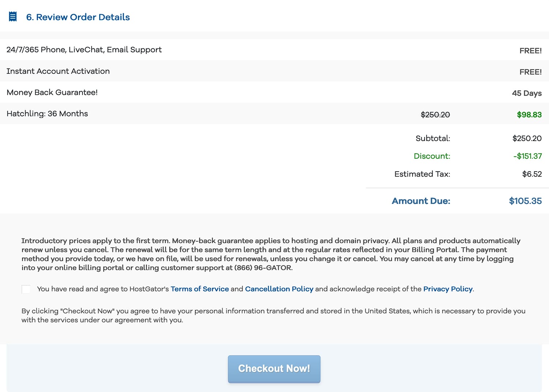
Task: Click the 45 Days guarantee value
Action: (x=526, y=93)
